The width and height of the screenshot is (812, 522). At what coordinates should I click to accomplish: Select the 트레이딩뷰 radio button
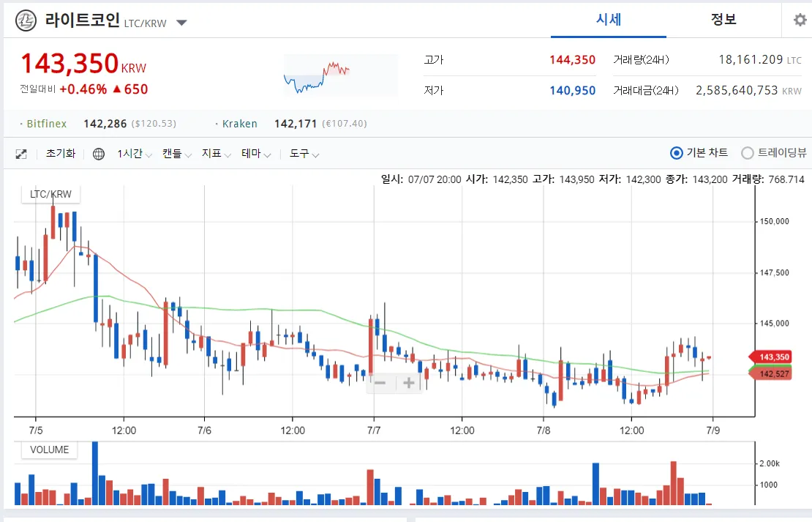(x=747, y=153)
